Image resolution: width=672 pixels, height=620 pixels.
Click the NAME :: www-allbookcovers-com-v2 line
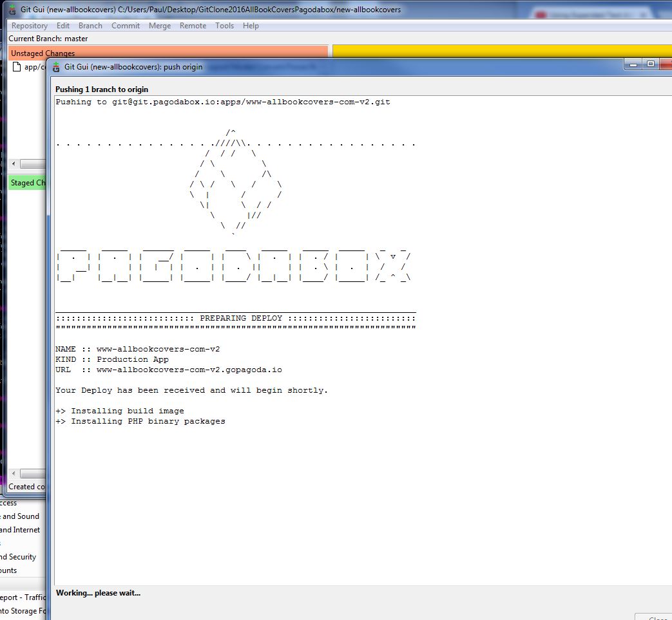[138, 349]
